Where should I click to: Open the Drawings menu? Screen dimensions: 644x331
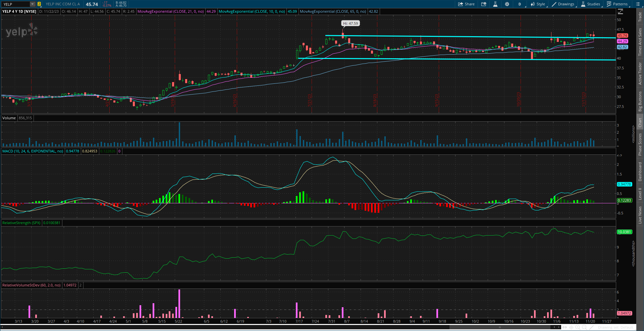point(563,4)
